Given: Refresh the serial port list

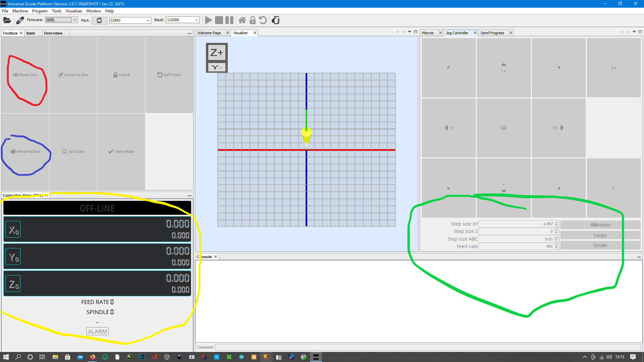Looking at the screenshot, I should 99,20.
